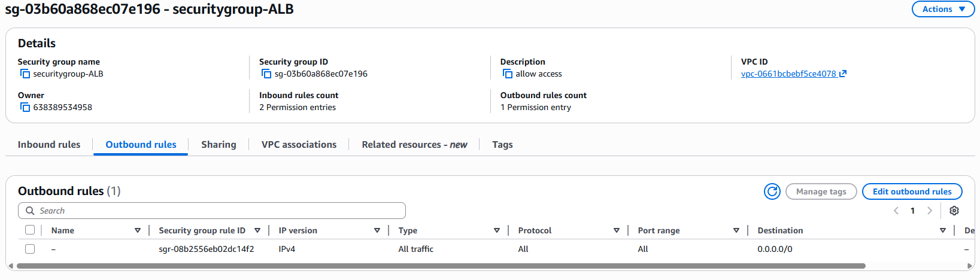Switch to the Inbound rules tab
This screenshot has height=280, width=980.
point(49,145)
